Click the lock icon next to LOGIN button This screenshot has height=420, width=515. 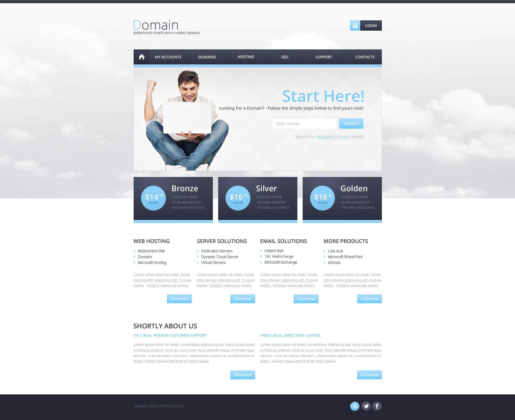click(x=355, y=25)
